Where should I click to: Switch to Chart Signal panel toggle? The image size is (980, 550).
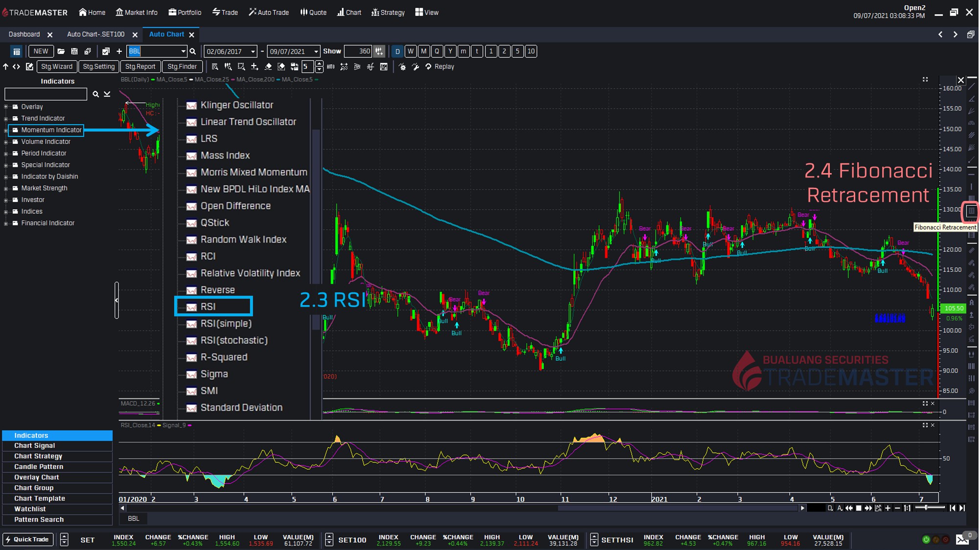coord(34,445)
